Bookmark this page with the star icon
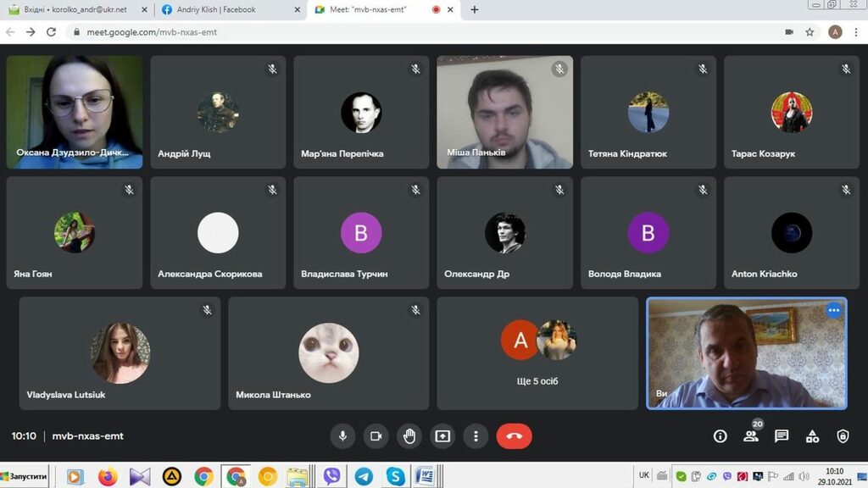868x488 pixels. [x=810, y=32]
